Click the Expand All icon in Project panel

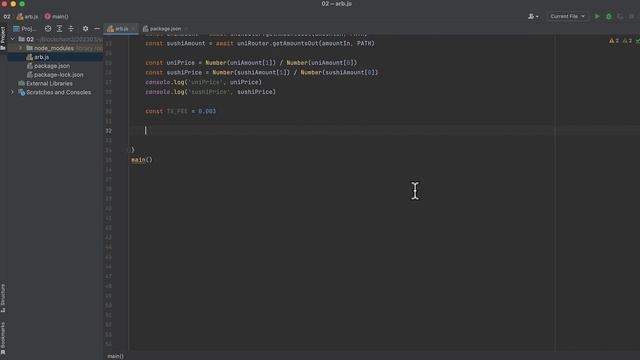(x=60, y=29)
